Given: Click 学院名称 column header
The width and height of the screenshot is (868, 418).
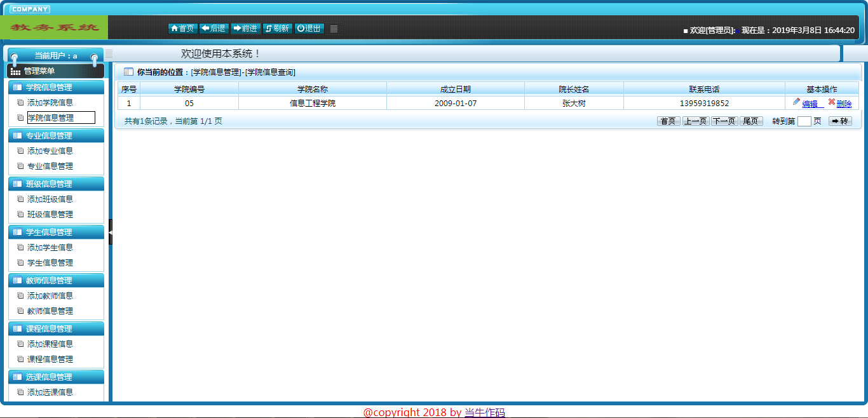Looking at the screenshot, I should point(313,89).
